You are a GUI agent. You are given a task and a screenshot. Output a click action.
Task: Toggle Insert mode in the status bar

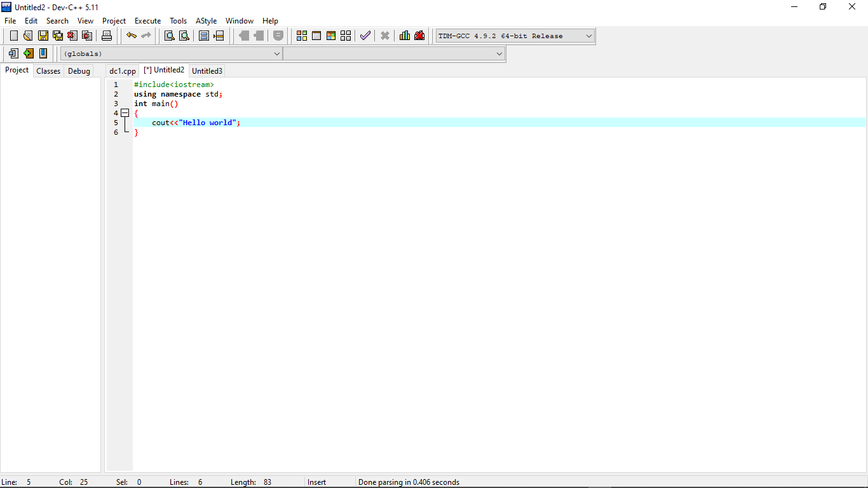[316, 482]
